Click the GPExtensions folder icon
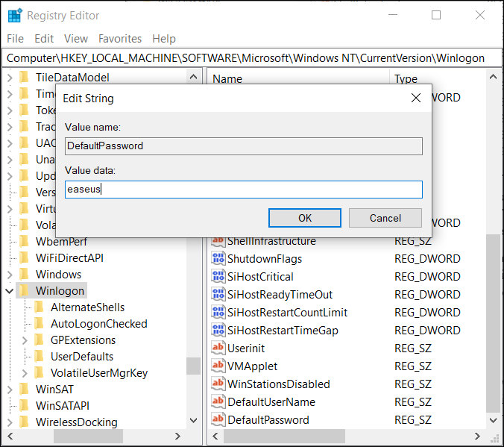This screenshot has width=504, height=447. coord(39,340)
